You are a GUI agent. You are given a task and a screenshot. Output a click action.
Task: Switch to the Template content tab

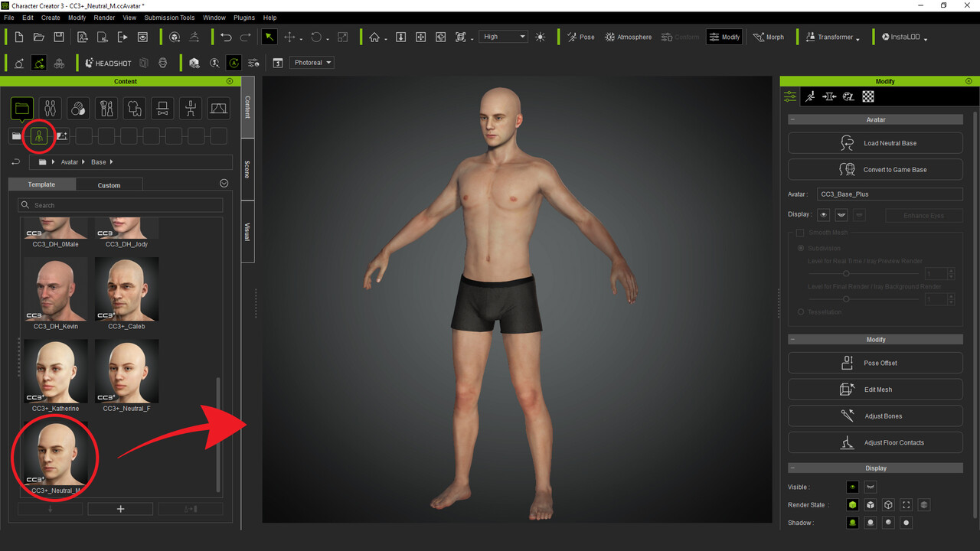[x=41, y=184]
